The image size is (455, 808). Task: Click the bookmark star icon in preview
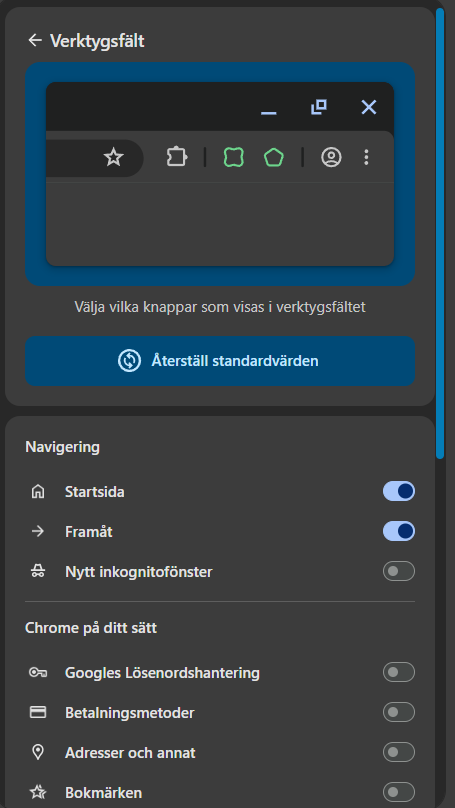pyautogui.click(x=113, y=157)
